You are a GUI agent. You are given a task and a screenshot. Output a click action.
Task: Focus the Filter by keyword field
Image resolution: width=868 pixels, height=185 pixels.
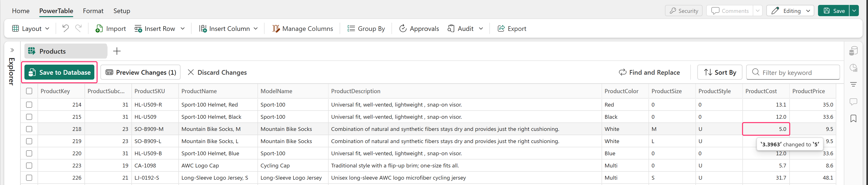pos(797,73)
